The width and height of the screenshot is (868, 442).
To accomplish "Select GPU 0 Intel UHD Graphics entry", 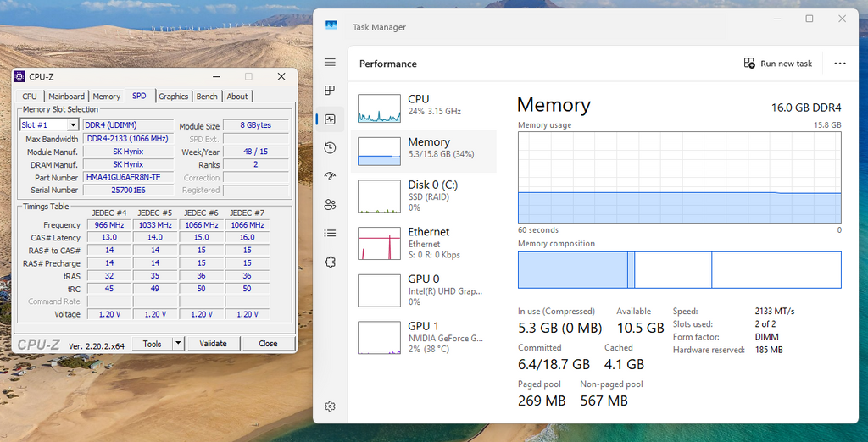I will point(424,290).
